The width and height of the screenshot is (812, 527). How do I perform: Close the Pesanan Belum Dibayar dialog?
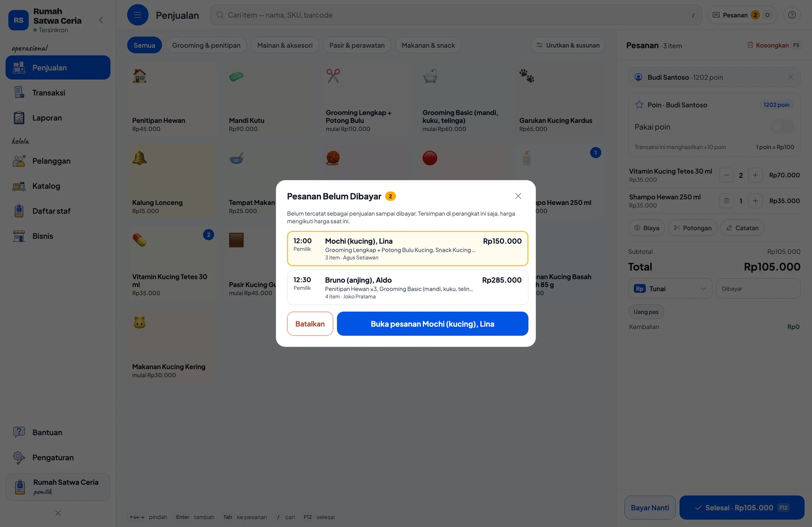[518, 196]
